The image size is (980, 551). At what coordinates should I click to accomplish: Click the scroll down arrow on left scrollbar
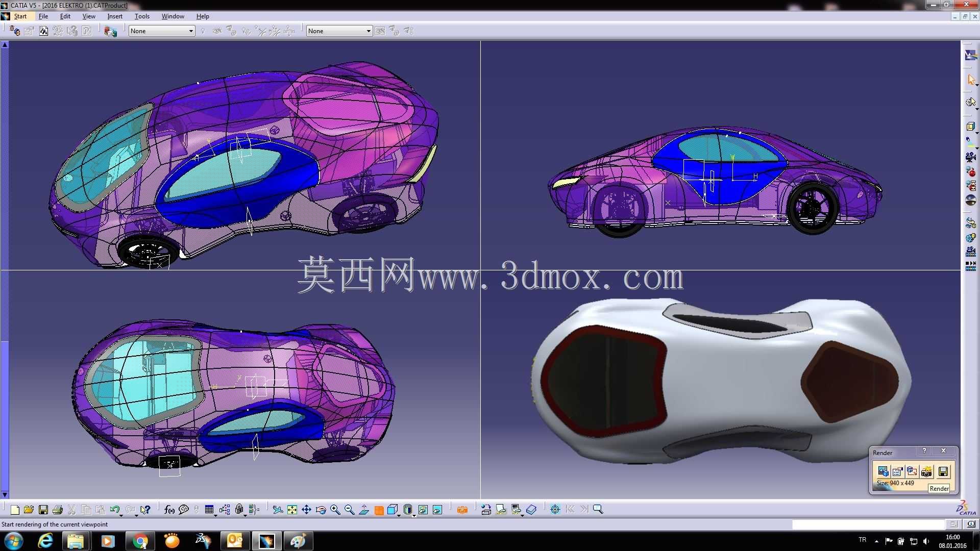5,494
